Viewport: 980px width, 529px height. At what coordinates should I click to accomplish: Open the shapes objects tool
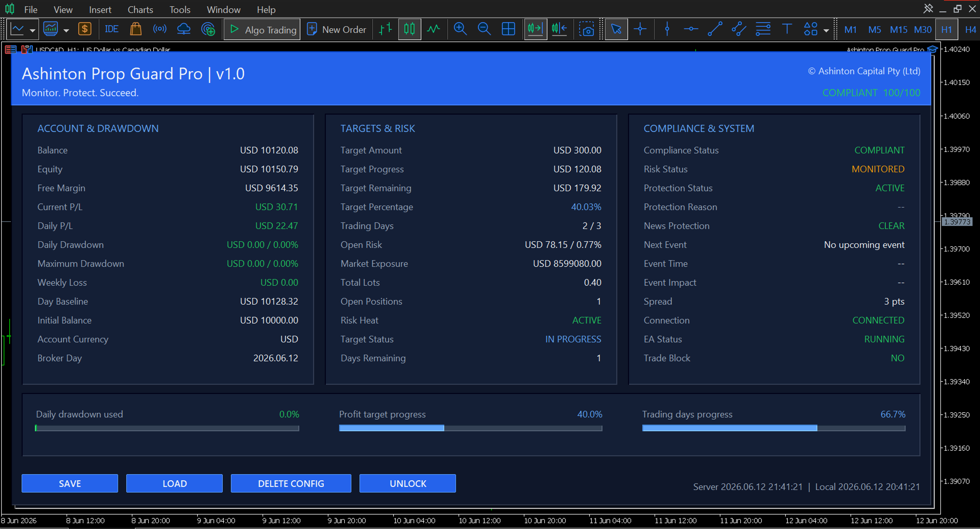pyautogui.click(x=811, y=29)
